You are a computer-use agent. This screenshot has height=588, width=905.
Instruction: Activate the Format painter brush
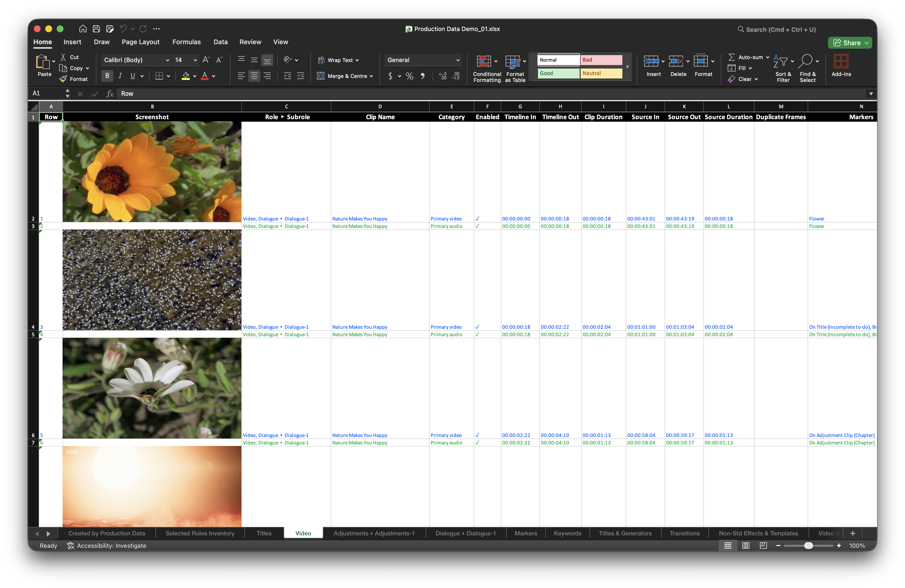[x=63, y=79]
